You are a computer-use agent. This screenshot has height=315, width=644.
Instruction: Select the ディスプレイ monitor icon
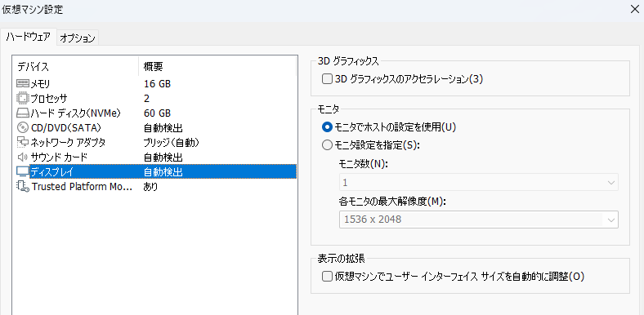pos(23,172)
